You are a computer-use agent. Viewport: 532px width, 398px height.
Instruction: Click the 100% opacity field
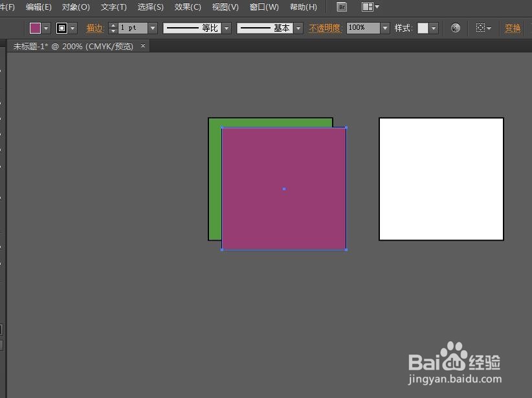point(362,28)
